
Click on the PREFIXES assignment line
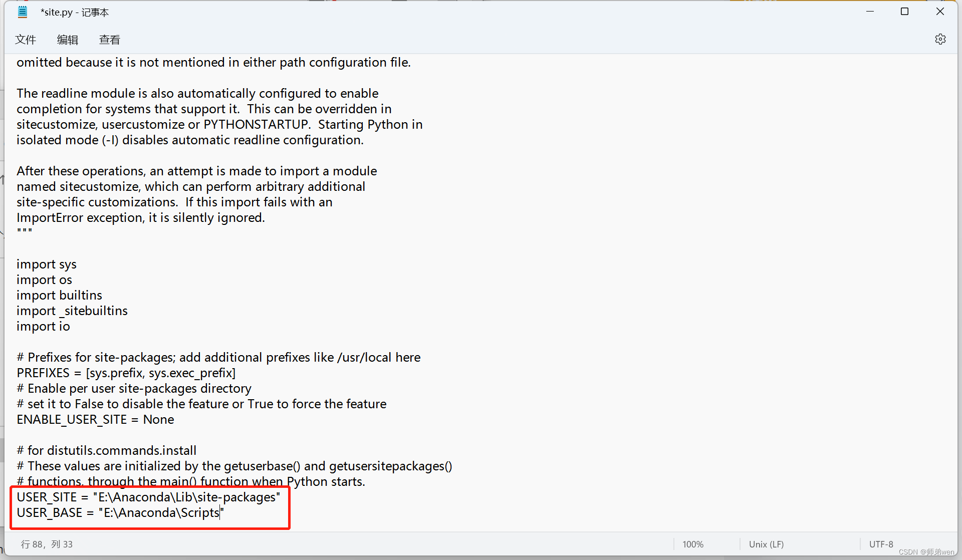click(126, 373)
